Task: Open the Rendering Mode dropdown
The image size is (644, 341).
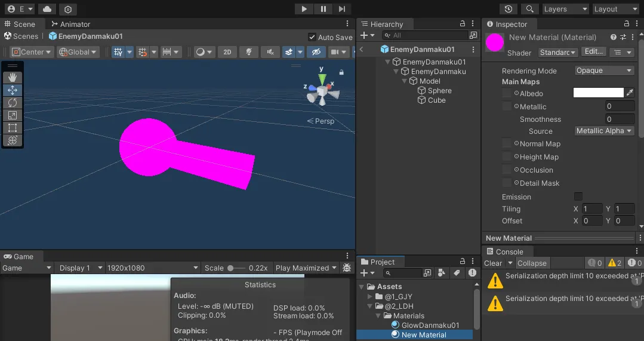Action: (x=604, y=70)
